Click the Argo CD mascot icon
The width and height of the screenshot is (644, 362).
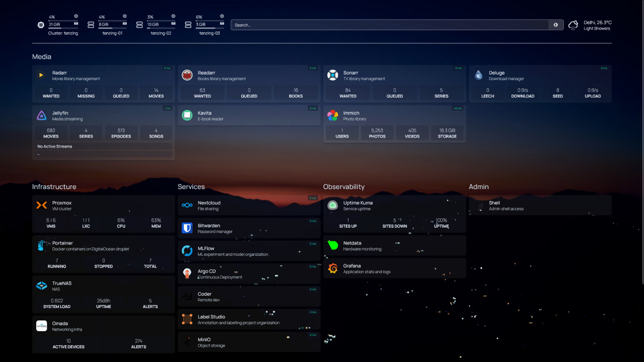[187, 274]
